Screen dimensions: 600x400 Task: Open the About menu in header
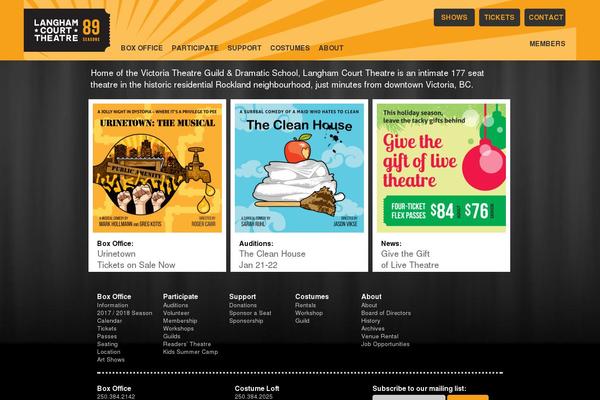pos(331,48)
